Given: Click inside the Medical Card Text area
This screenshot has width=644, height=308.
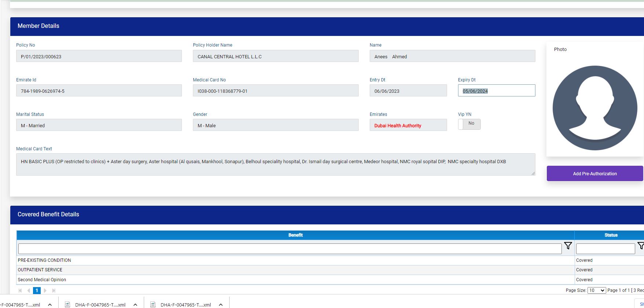Looking at the screenshot, I should coord(276,164).
